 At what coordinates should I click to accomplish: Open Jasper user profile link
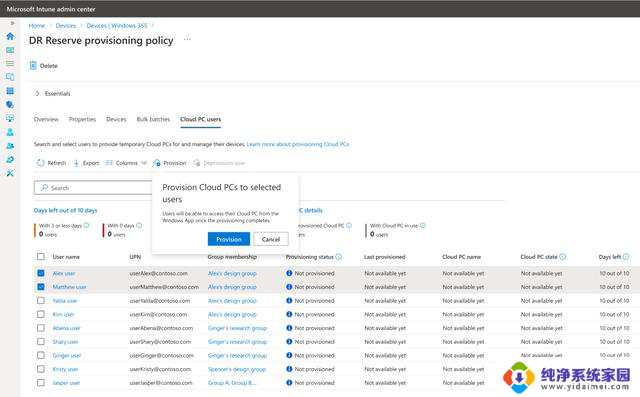[x=67, y=383]
